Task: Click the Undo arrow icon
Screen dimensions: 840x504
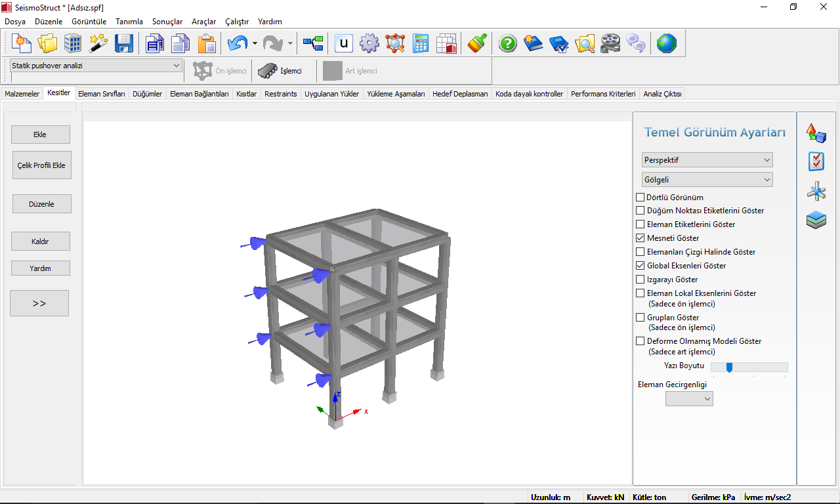Action: 236,44
